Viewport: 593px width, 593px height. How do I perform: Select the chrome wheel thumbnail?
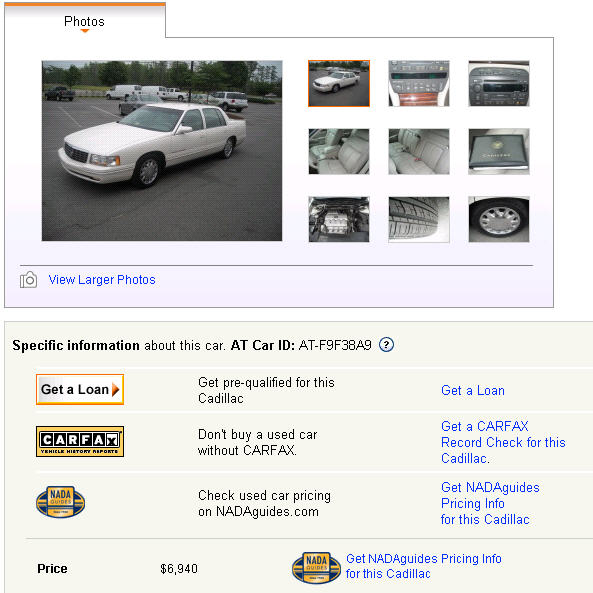pyautogui.click(x=499, y=219)
